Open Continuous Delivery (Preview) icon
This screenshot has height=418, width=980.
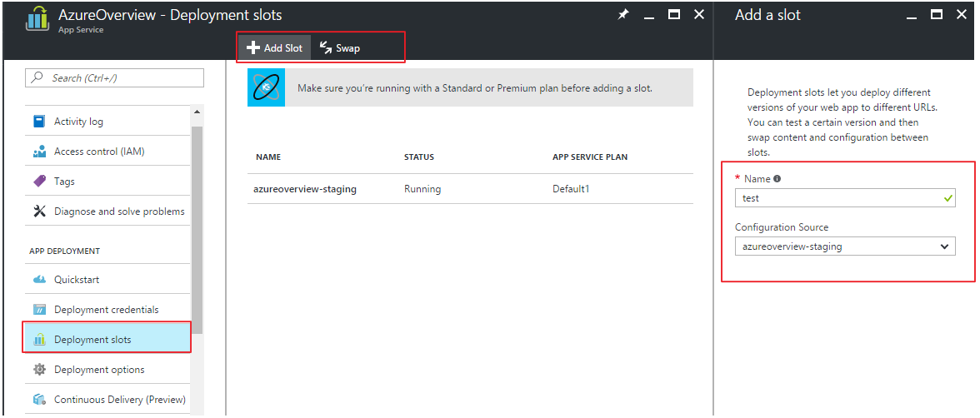tap(39, 399)
